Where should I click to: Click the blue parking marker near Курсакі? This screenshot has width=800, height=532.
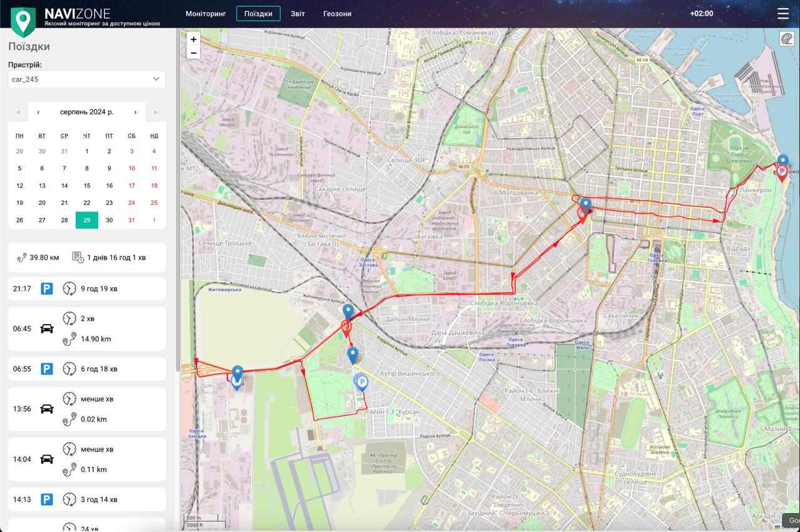361,382
